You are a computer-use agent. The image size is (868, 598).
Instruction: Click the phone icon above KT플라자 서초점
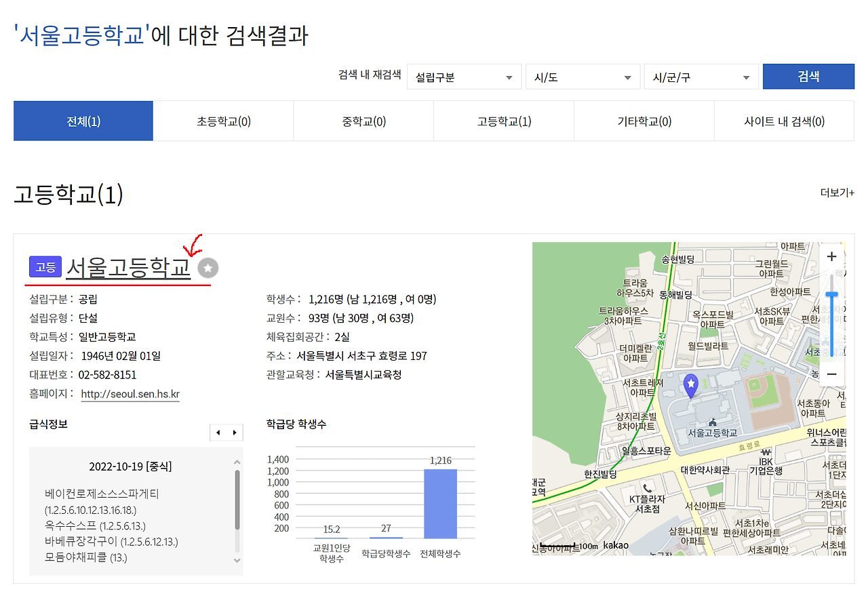click(x=648, y=488)
